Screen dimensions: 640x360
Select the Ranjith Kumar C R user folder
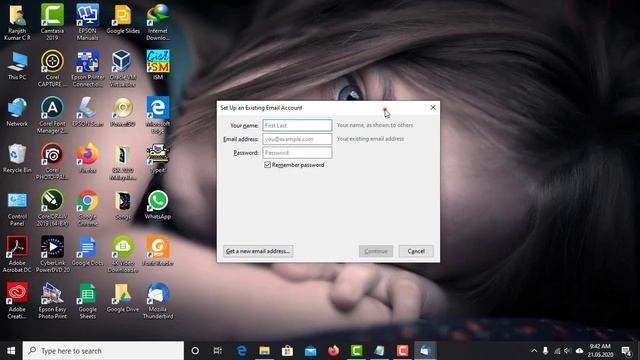coord(17,22)
